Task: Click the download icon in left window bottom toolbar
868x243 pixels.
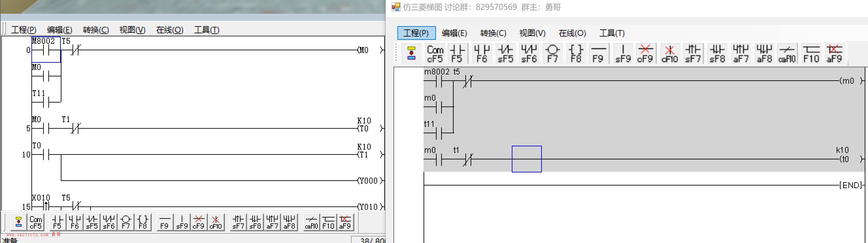Action: click(19, 222)
